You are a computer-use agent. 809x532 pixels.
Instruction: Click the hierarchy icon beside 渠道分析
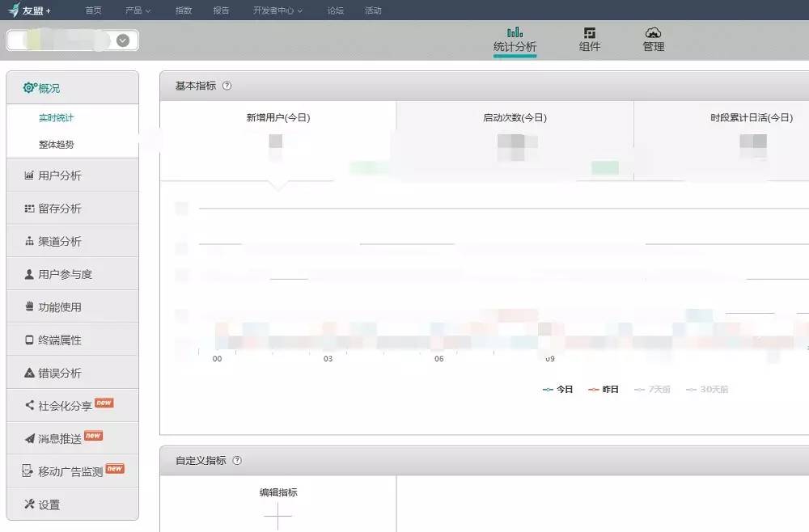pyautogui.click(x=29, y=241)
